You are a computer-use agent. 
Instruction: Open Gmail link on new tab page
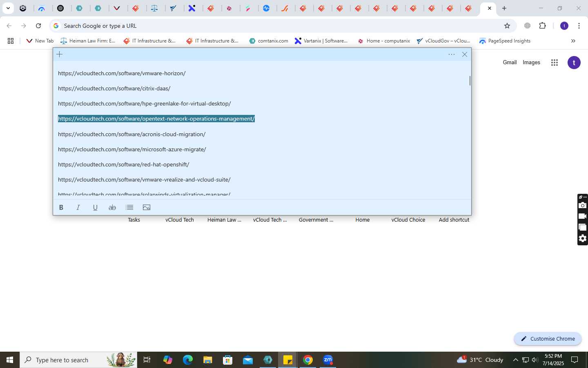tap(510, 63)
